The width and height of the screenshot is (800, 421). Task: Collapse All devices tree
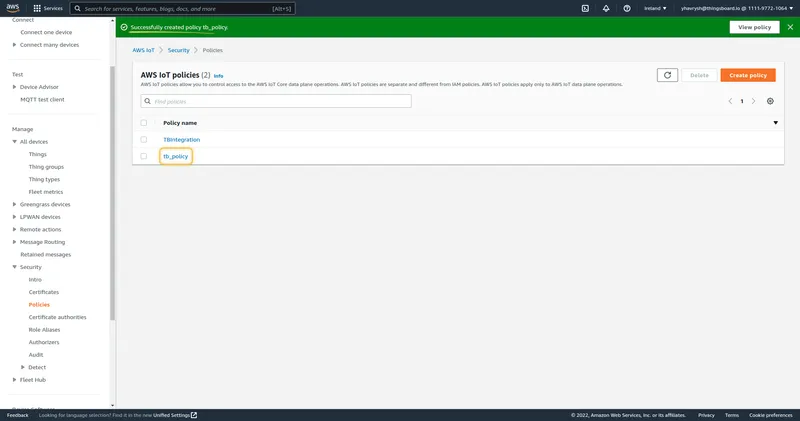tap(14, 141)
